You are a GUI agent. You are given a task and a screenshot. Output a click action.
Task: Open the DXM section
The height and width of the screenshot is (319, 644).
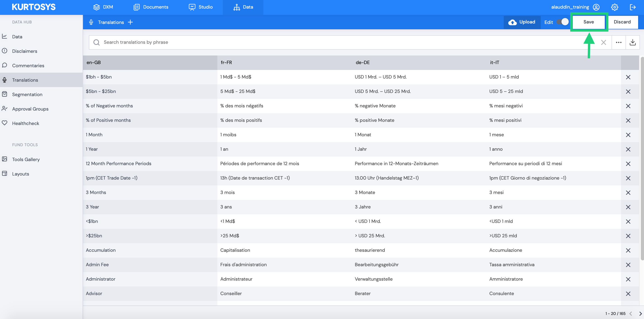(103, 7)
